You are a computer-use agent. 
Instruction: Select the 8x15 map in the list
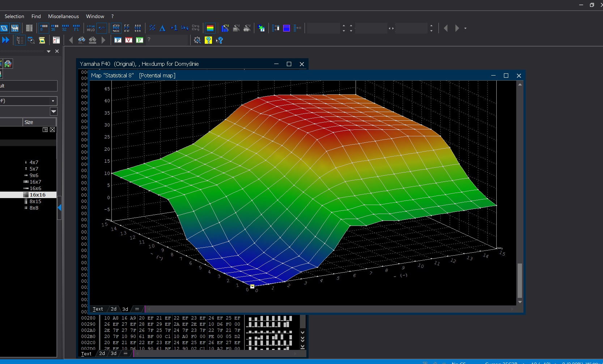click(35, 201)
